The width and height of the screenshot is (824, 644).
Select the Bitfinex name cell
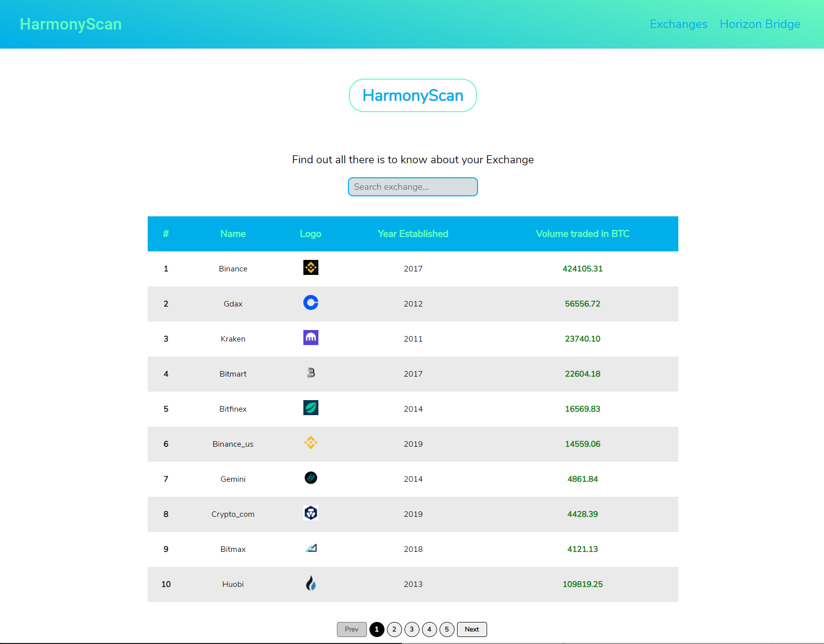tap(233, 409)
